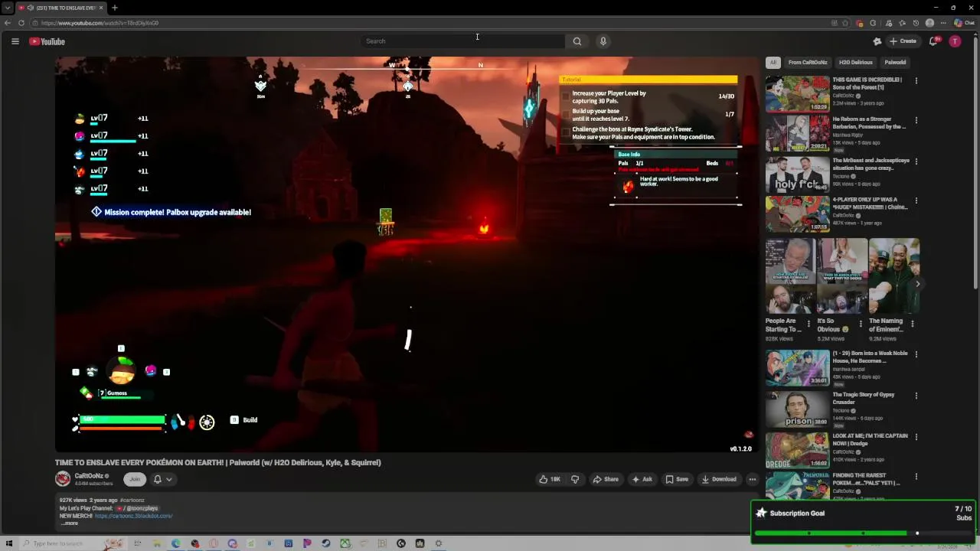Select the From CaRtOoNz filter chip

(808, 63)
